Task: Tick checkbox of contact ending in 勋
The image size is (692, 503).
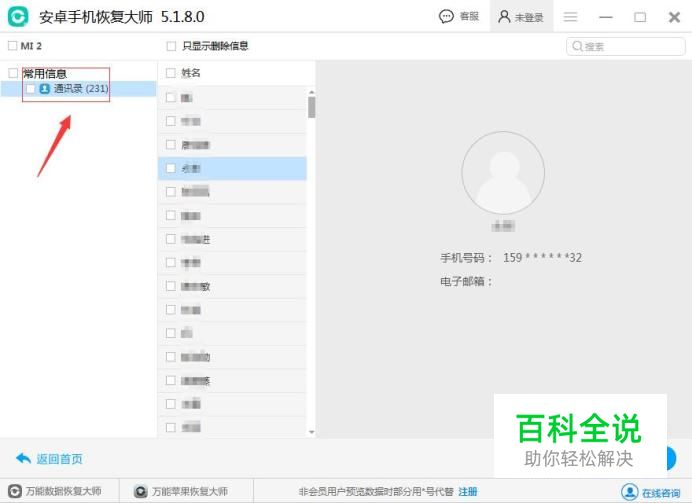Action: pos(171,357)
